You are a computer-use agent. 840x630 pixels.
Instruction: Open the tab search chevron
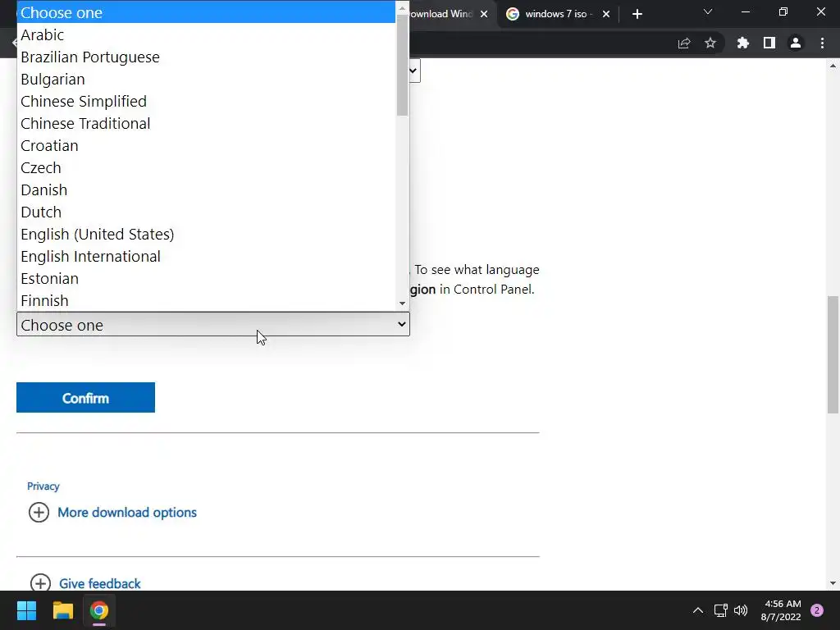coord(708,11)
